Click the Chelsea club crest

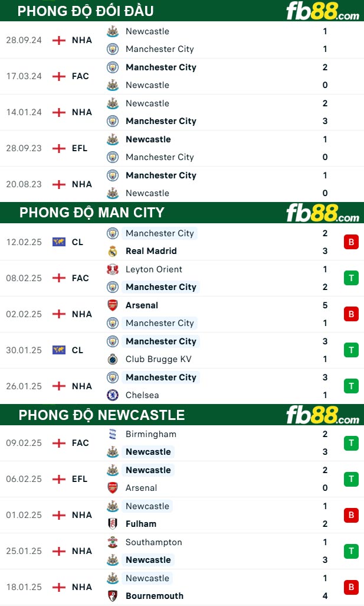tap(112, 395)
